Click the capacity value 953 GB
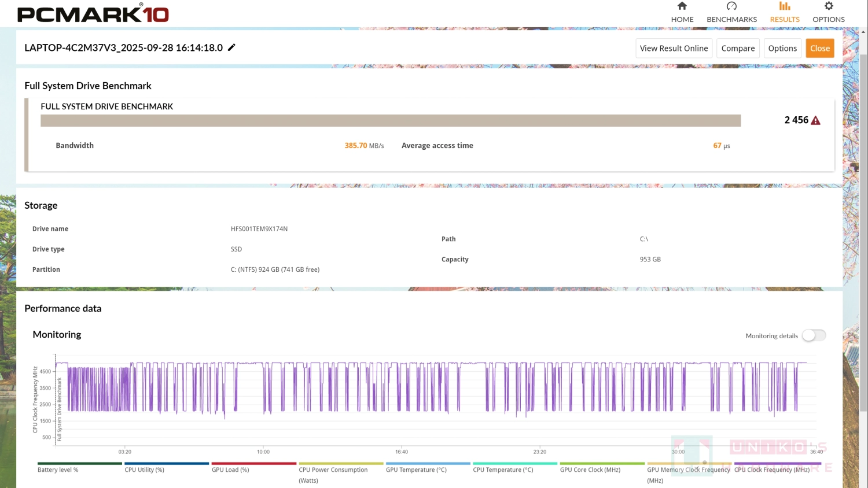 650,260
